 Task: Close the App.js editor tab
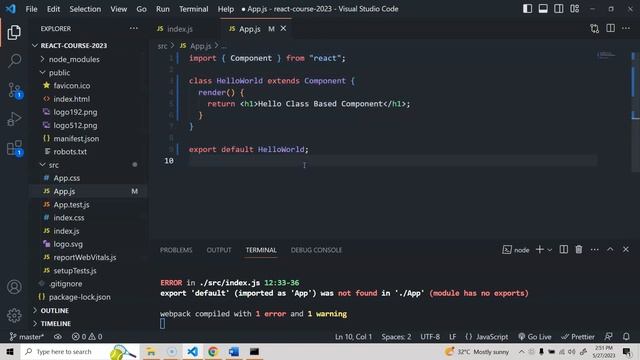[x=283, y=28]
